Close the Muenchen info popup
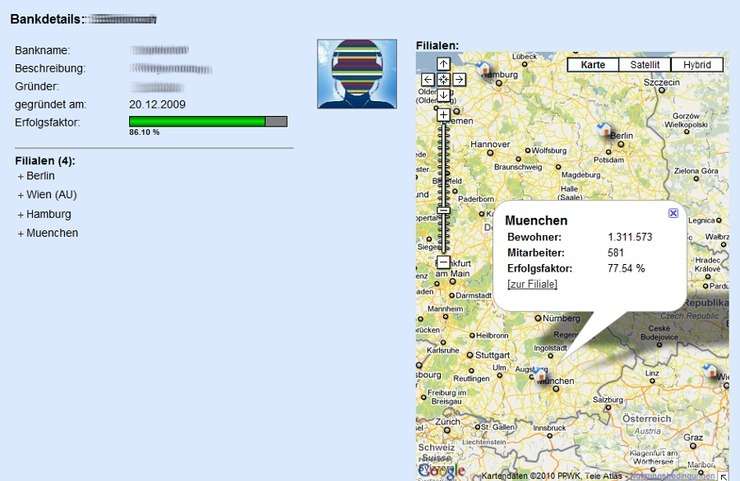This screenshot has width=740, height=481. click(673, 213)
